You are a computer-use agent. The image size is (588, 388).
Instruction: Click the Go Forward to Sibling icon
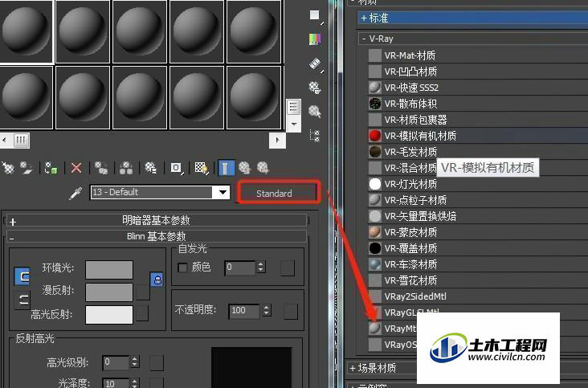263,168
